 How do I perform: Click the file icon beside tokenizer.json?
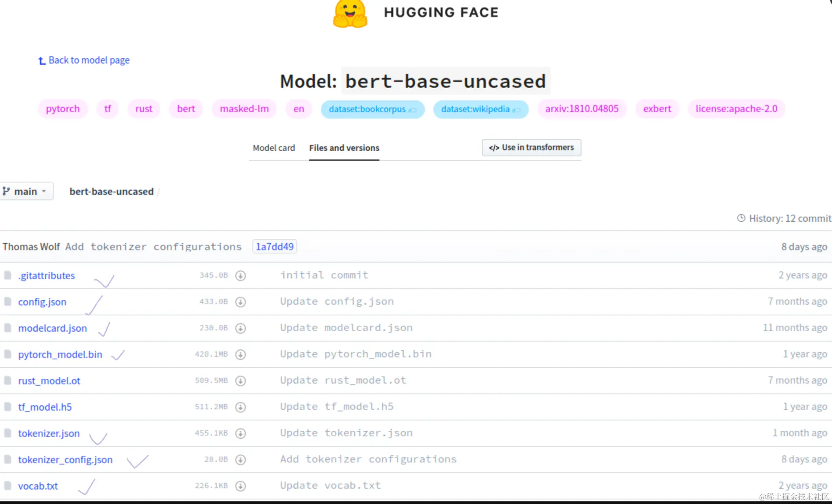click(x=7, y=433)
